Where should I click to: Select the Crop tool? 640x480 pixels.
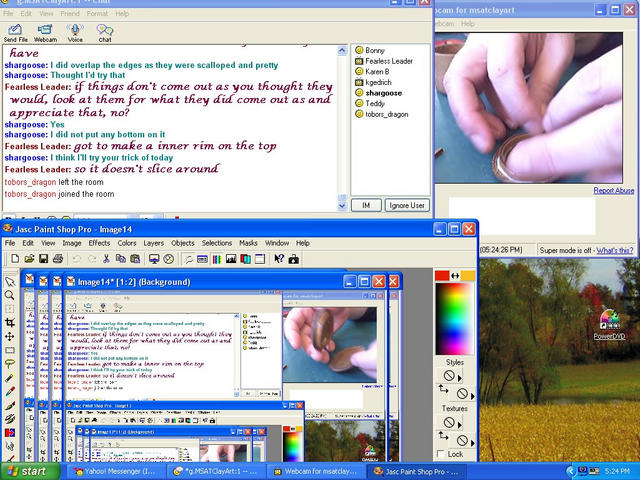10,323
